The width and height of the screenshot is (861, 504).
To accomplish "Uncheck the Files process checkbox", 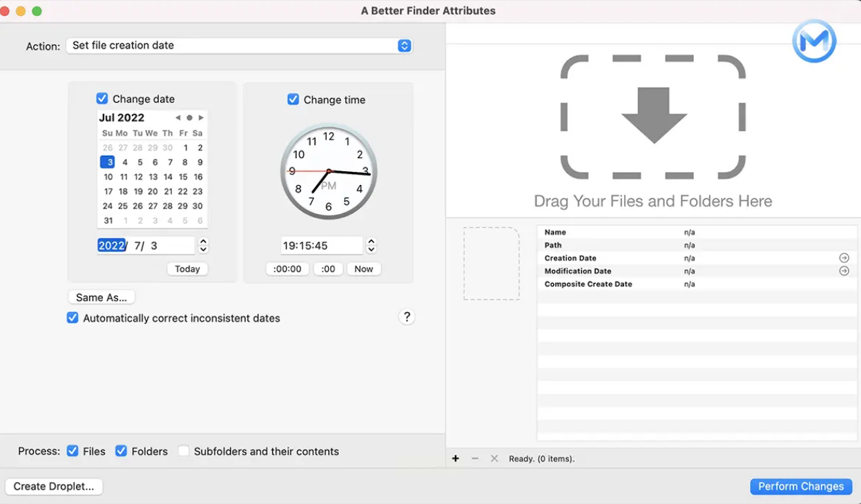I will (72, 451).
